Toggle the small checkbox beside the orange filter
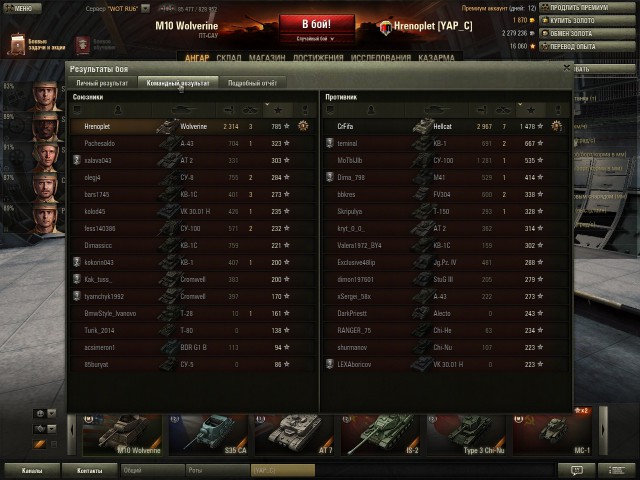The width and height of the screenshot is (640, 480). coord(53,444)
